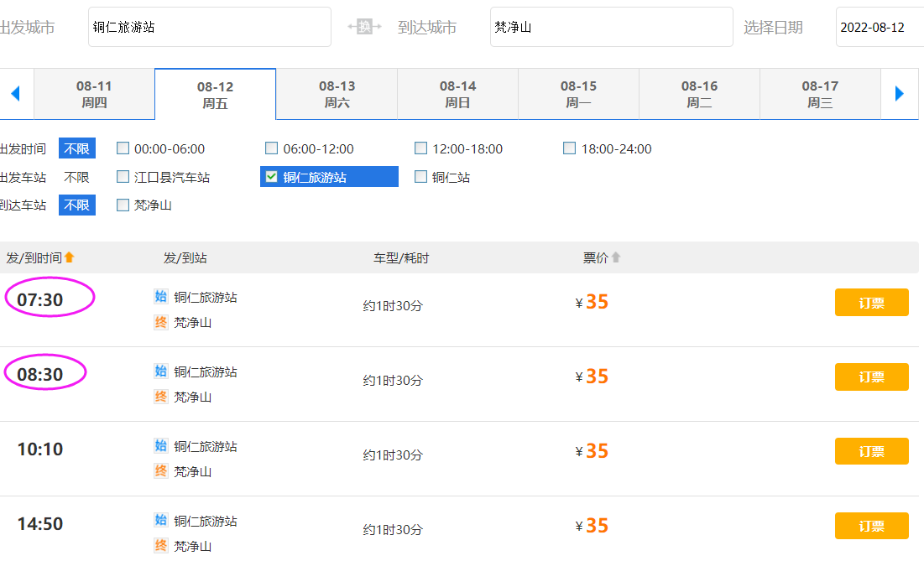Click the swap cities icon
The height and width of the screenshot is (561, 924).
pos(364,27)
